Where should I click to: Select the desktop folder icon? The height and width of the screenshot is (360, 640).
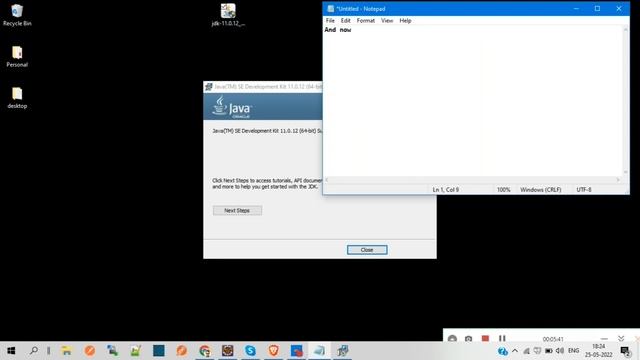tap(17, 98)
